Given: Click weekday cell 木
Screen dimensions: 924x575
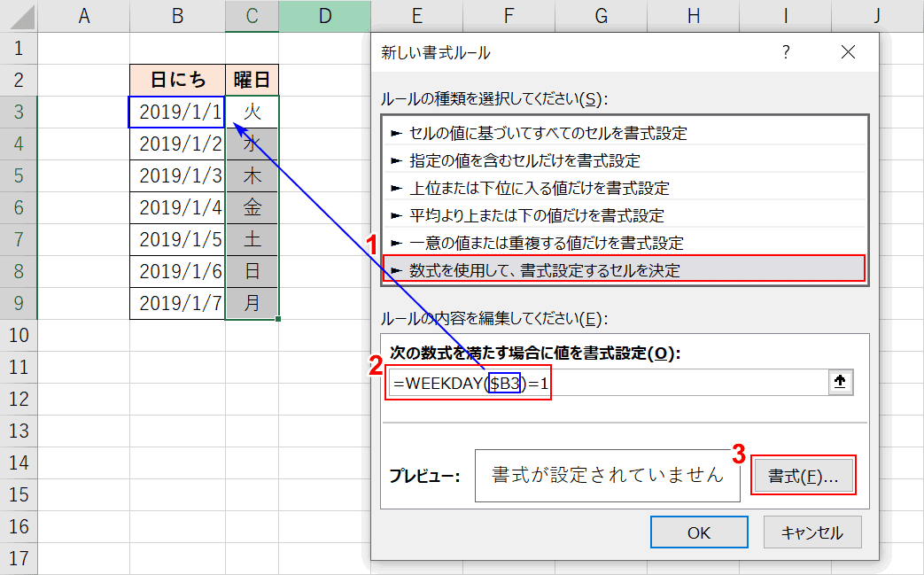Looking at the screenshot, I should pos(252,175).
